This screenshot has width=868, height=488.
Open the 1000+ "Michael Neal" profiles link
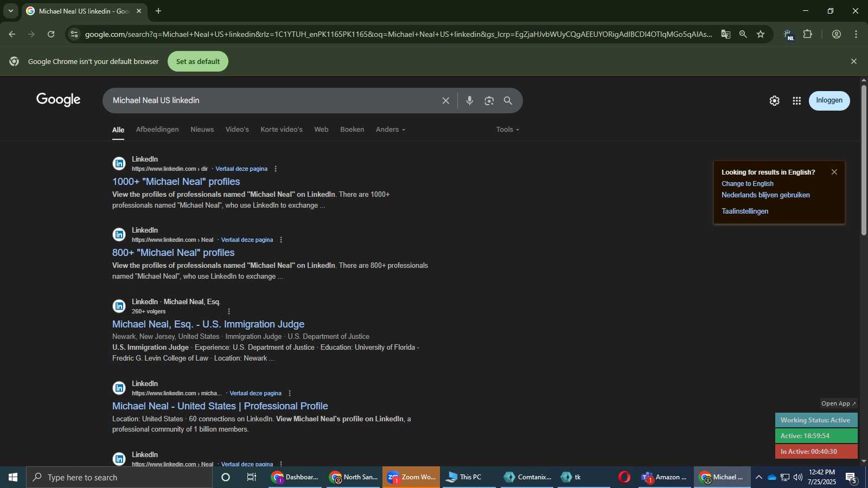(x=176, y=182)
